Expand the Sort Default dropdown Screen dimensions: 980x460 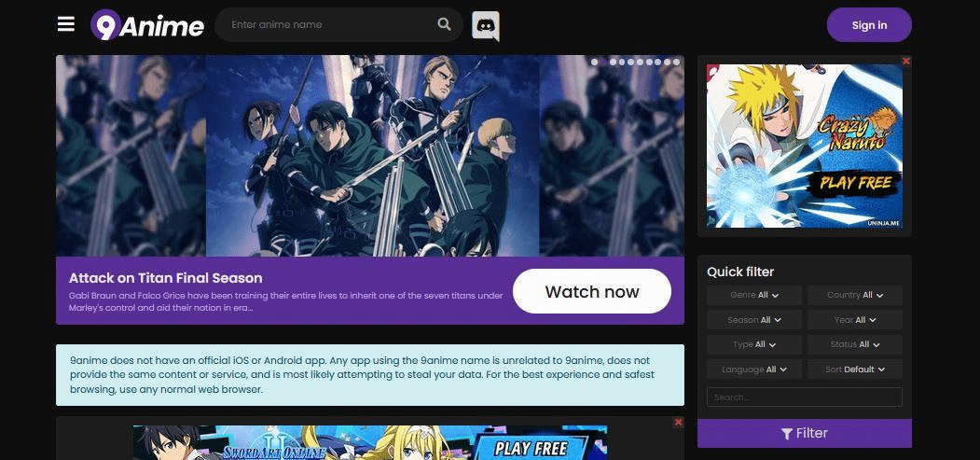pyautogui.click(x=855, y=369)
